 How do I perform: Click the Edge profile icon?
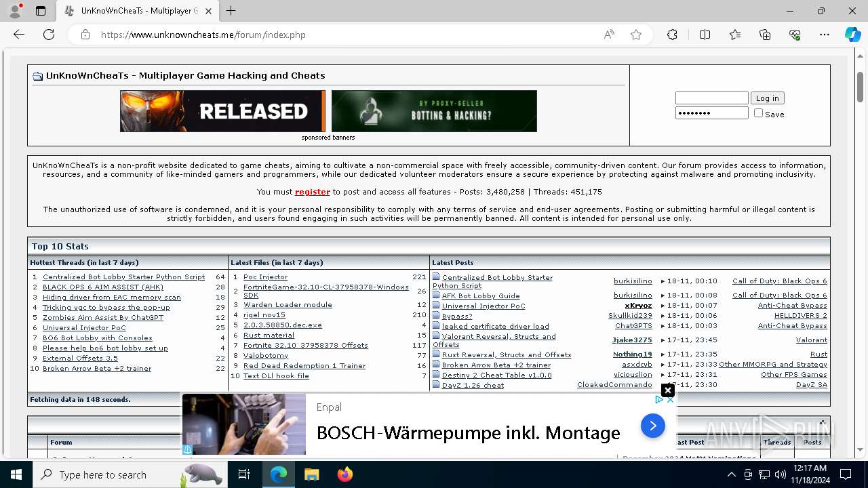coord(15,11)
